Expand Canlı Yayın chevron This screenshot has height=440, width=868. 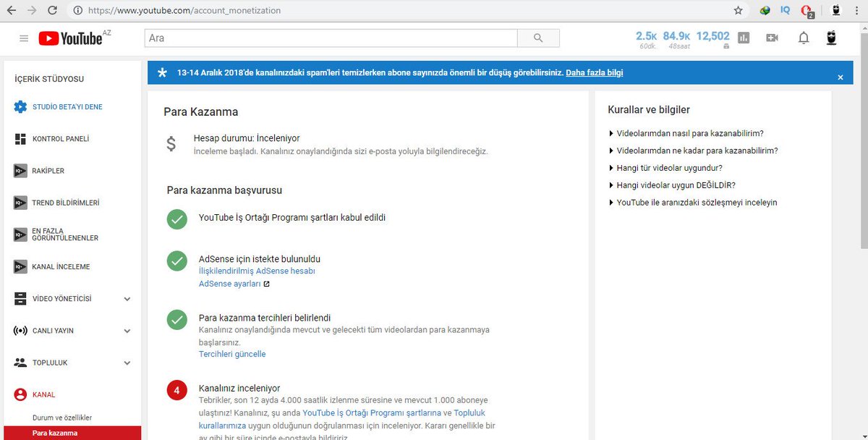(127, 331)
